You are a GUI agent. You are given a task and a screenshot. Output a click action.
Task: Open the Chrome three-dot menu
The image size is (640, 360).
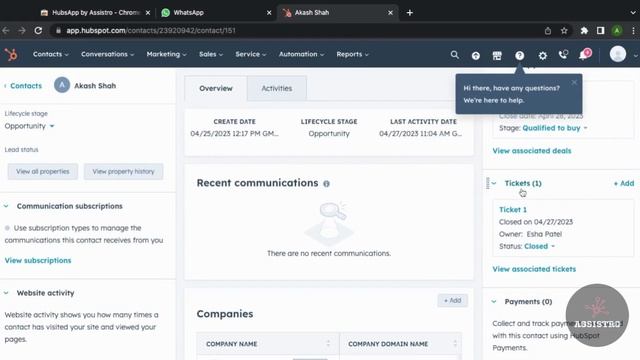633,31
